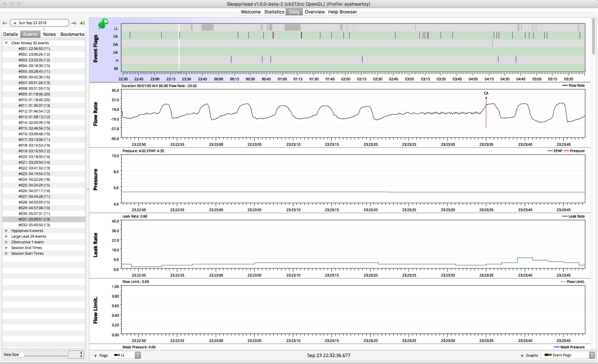Open the Details tab
This screenshot has height=364, width=598.
(x=11, y=34)
